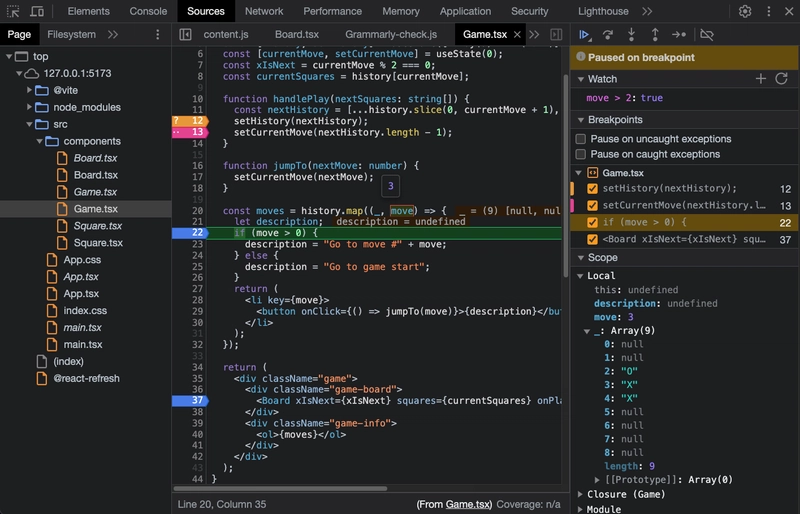This screenshot has width=800, height=514.
Task: Uncheck the setHistory(nextHistory) breakpoint
Action: [592, 188]
